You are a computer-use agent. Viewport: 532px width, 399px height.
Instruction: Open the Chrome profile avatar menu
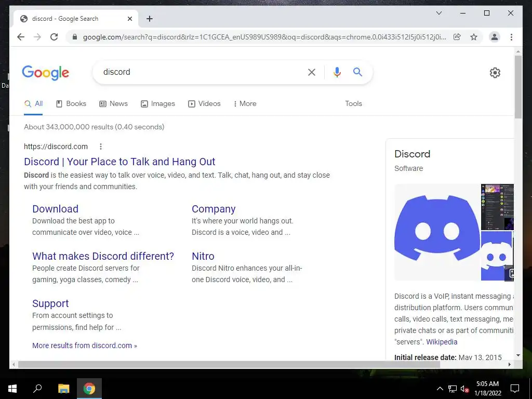click(495, 37)
